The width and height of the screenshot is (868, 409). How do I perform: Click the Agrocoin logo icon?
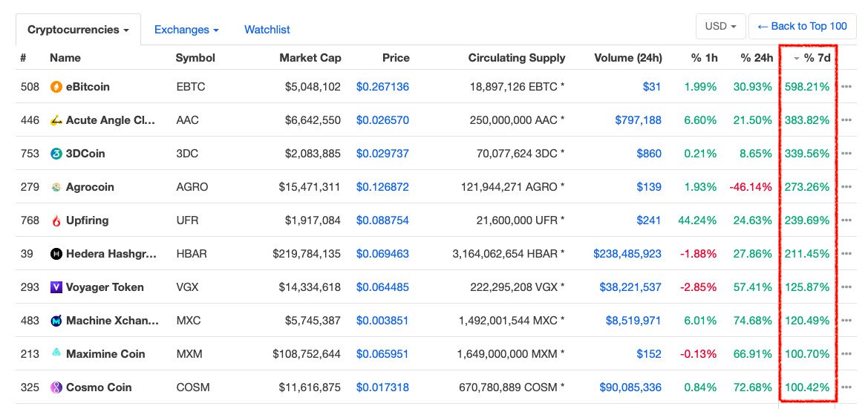pyautogui.click(x=56, y=187)
